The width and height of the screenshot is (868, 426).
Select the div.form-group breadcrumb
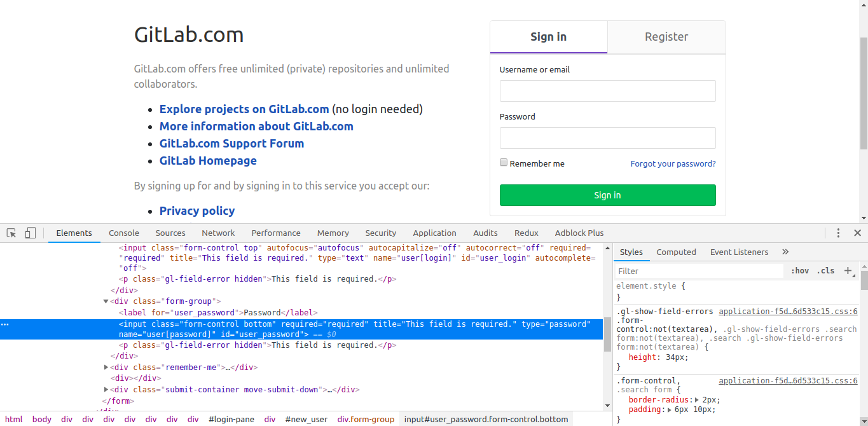366,419
